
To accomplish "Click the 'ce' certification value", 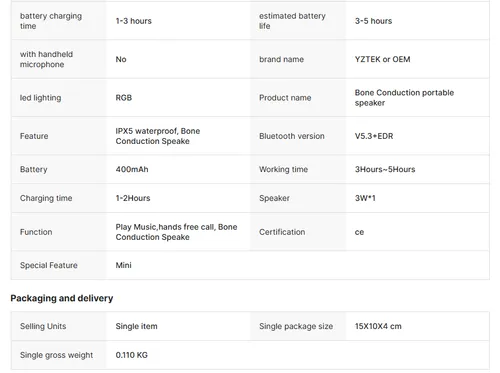I will click(x=359, y=232).
